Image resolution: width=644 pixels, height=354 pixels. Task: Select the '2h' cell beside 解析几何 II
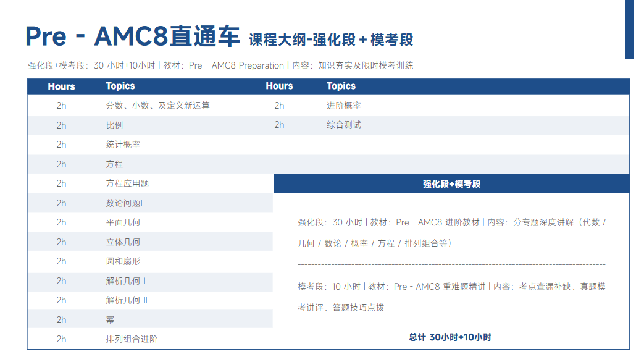[61, 300]
